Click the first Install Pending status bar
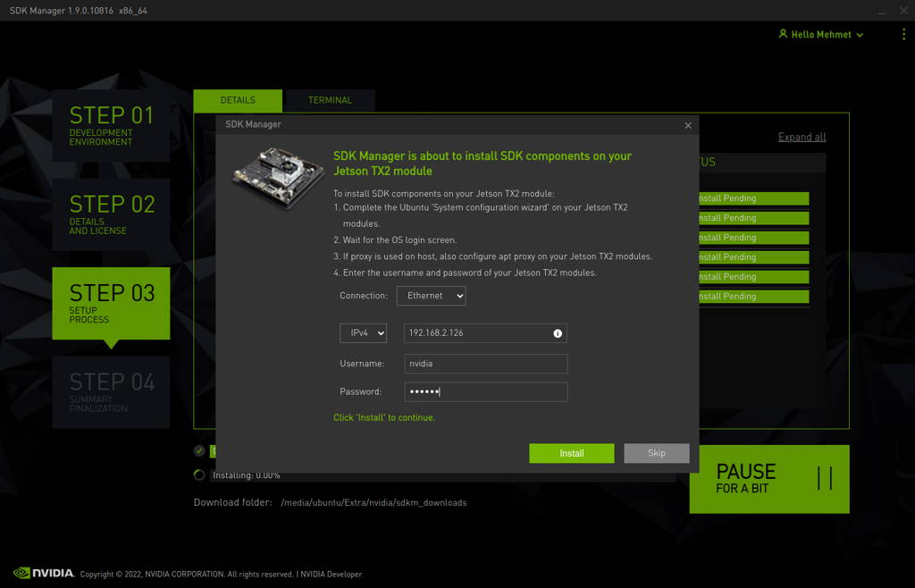 coord(754,198)
